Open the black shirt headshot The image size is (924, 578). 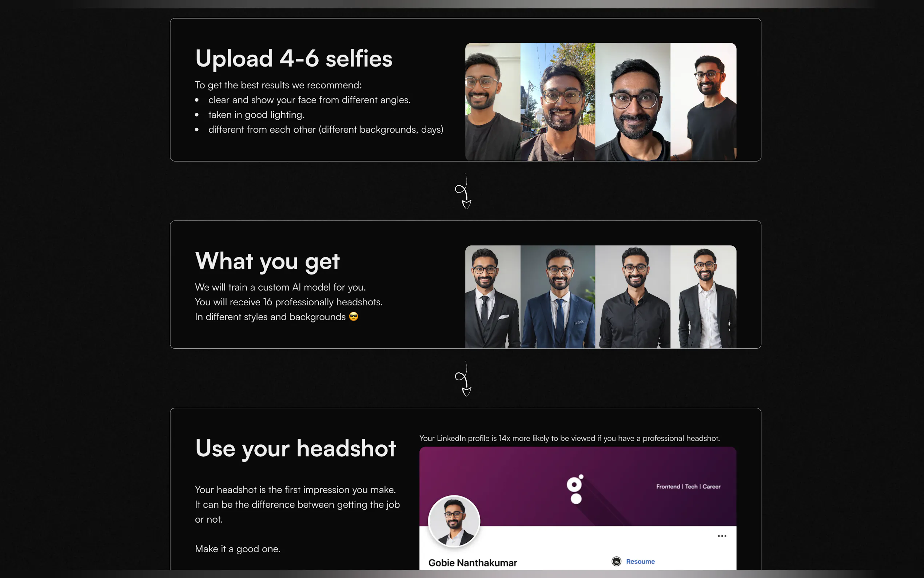coord(633,297)
